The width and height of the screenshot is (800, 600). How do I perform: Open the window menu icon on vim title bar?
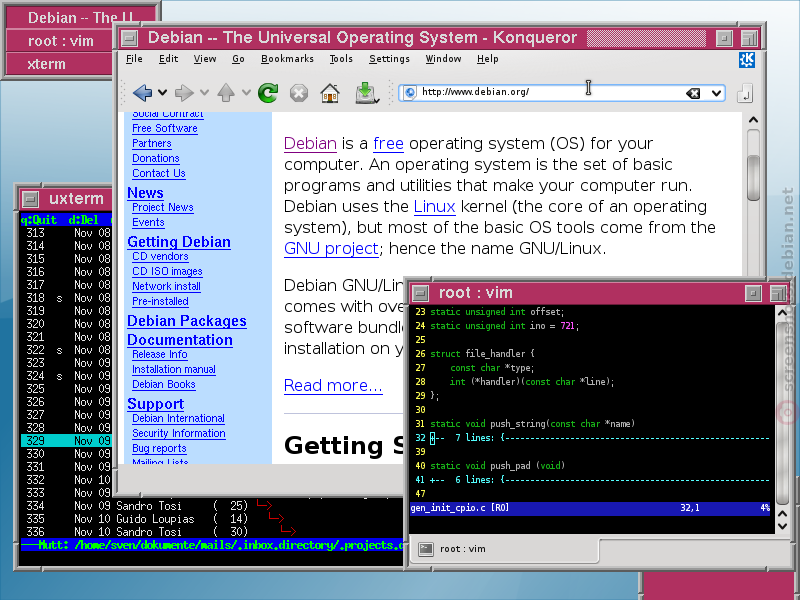click(x=420, y=293)
